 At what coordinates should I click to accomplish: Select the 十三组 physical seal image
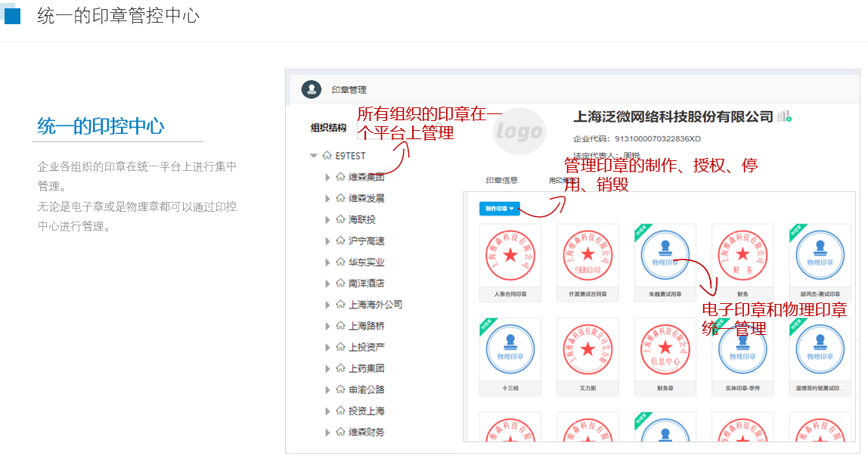click(510, 349)
